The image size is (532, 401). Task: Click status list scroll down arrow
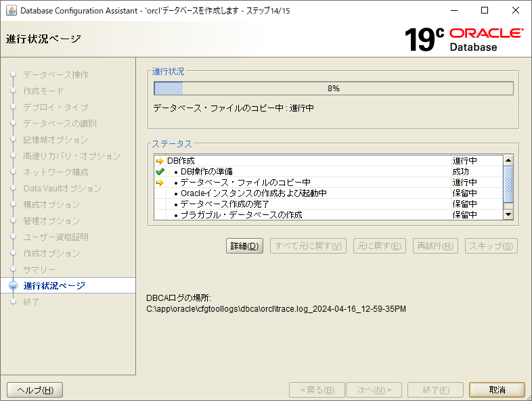point(508,214)
